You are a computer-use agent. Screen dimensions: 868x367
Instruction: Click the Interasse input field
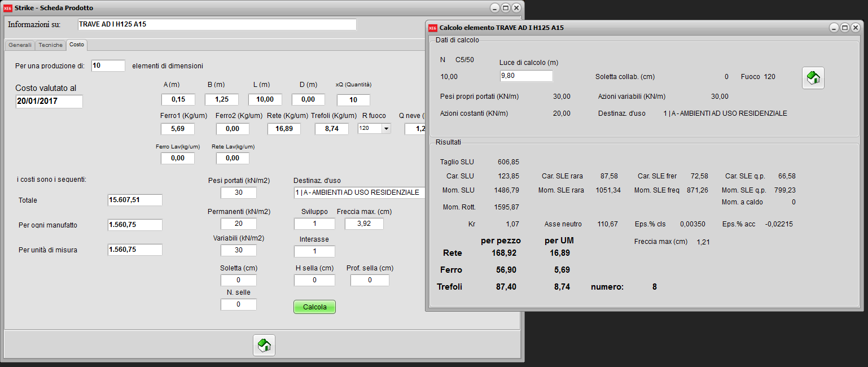point(315,251)
